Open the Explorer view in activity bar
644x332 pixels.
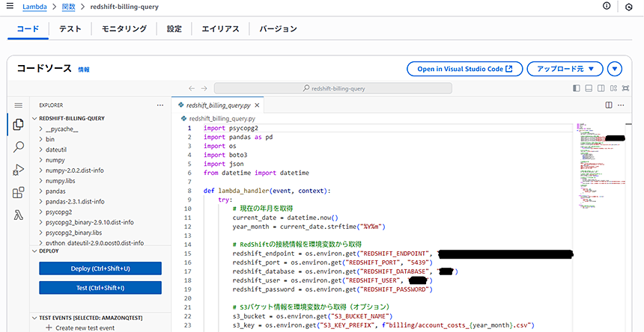coord(19,124)
